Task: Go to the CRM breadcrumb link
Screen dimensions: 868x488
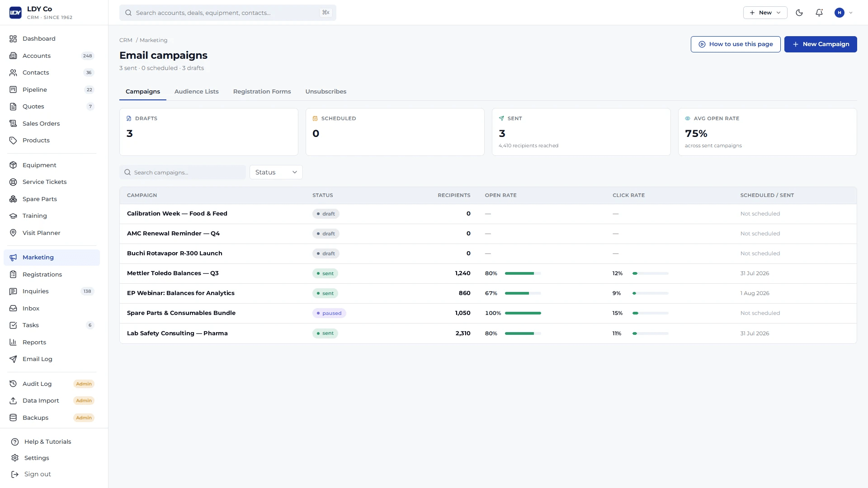Action: tap(126, 40)
